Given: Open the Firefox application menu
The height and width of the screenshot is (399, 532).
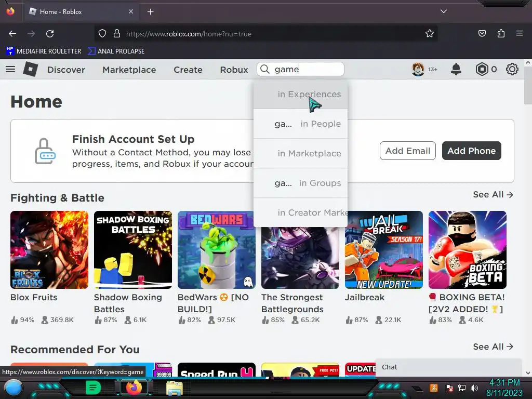Looking at the screenshot, I should (519, 34).
